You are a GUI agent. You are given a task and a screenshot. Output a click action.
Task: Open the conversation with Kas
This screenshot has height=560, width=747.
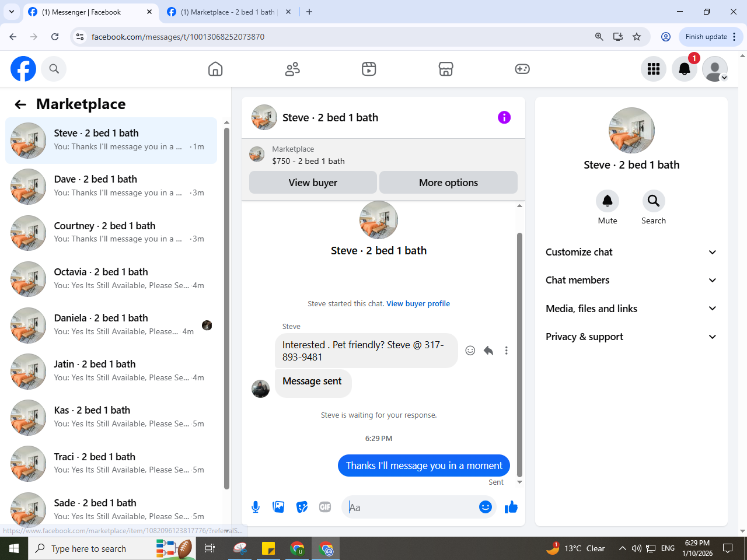coord(111,416)
